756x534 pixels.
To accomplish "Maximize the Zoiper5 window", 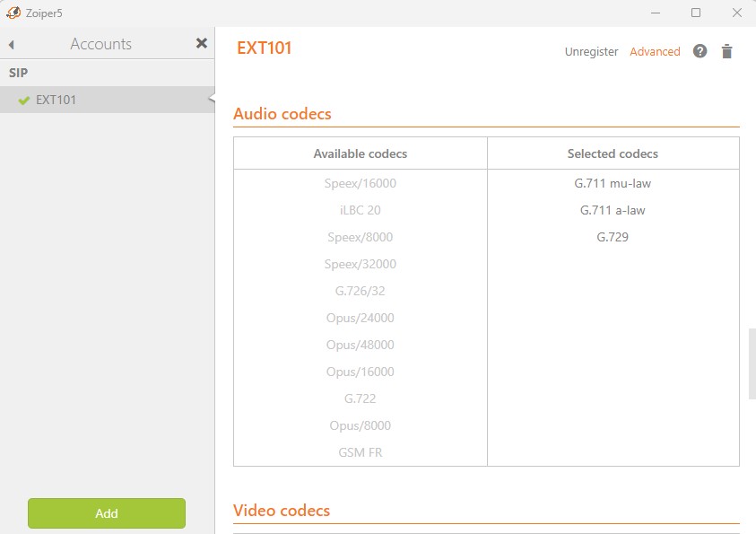I will pos(696,13).
